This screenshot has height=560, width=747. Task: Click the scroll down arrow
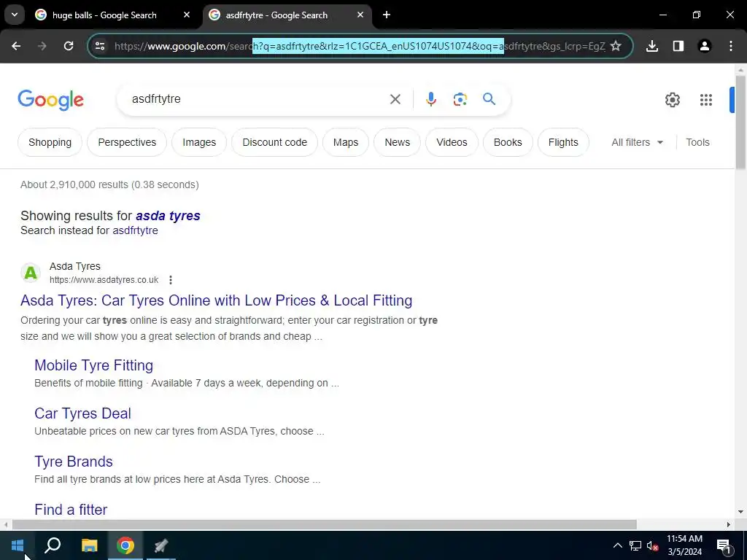(740, 513)
